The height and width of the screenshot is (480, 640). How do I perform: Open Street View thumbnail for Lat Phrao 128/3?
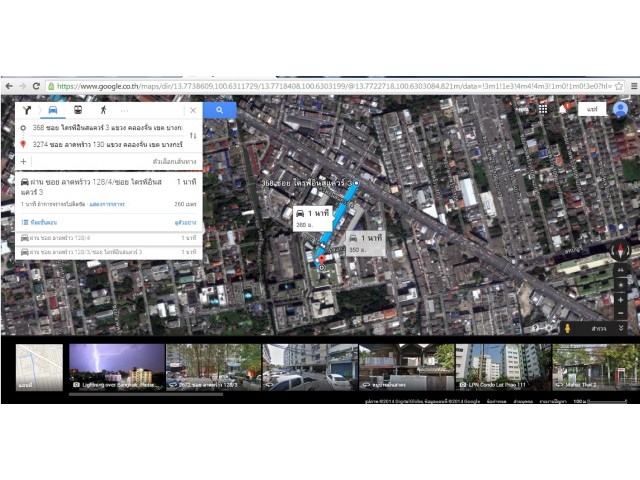[x=213, y=367]
